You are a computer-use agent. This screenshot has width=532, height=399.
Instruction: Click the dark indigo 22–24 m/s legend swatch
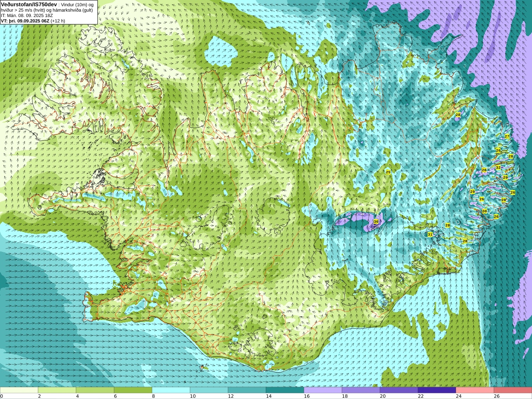(x=437, y=390)
